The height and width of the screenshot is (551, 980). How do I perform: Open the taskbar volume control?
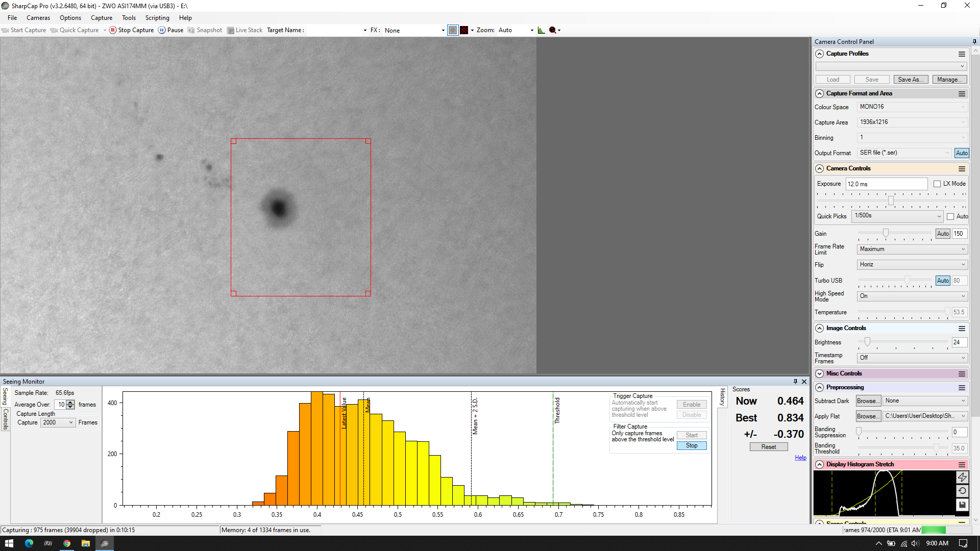[916, 543]
